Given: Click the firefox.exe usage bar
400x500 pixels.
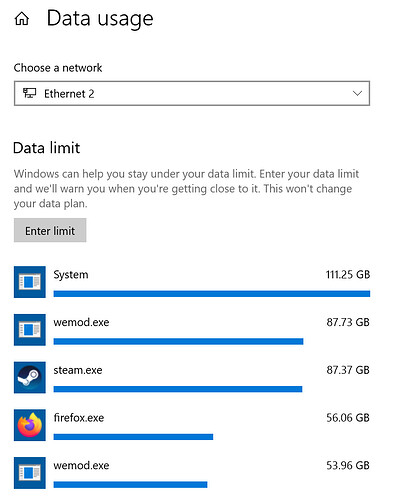Looking at the screenshot, I should click(133, 437).
